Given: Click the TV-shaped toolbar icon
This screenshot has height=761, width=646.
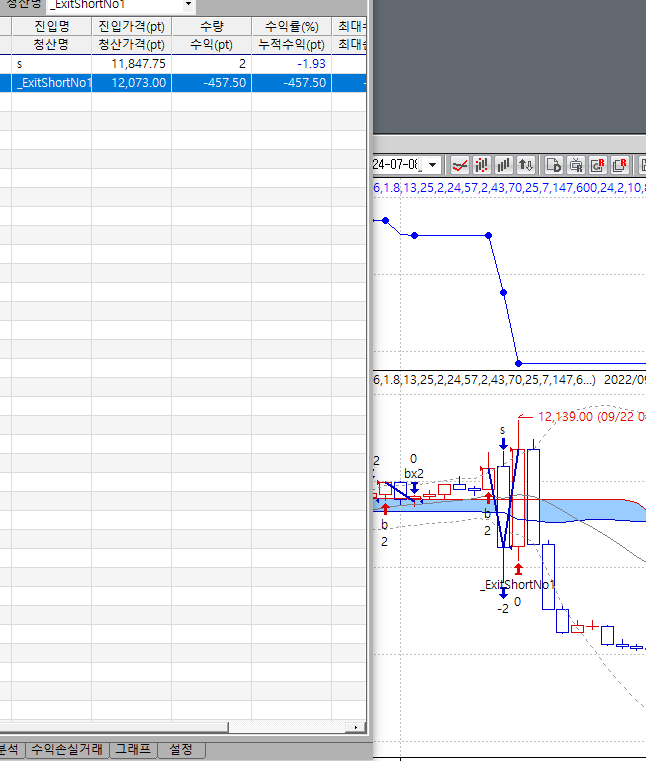Looking at the screenshot, I should [575, 164].
